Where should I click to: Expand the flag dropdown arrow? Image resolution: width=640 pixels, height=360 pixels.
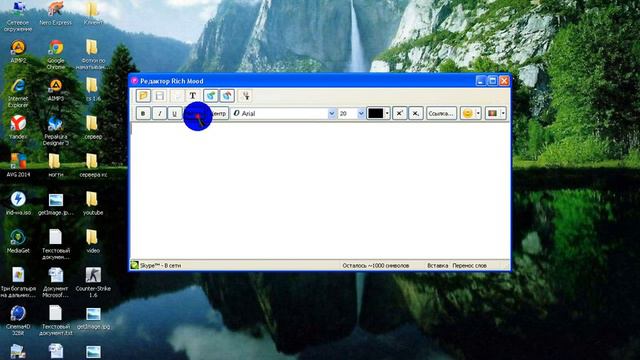503,113
